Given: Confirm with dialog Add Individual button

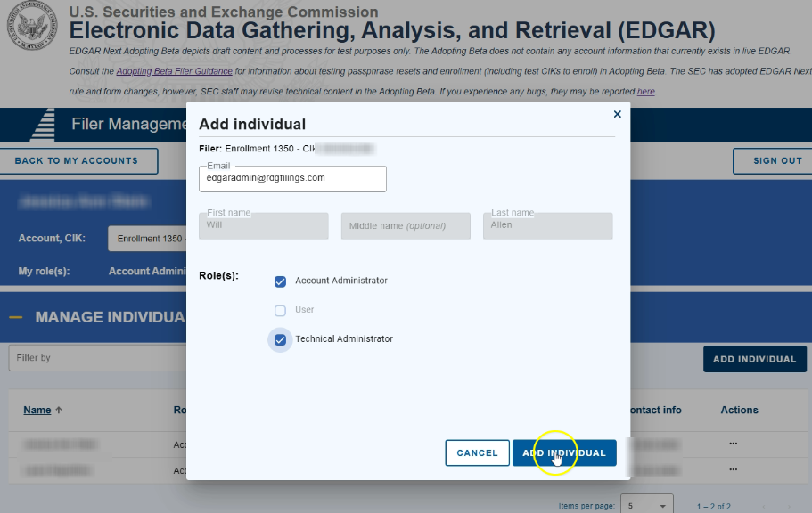Looking at the screenshot, I should click(x=563, y=452).
